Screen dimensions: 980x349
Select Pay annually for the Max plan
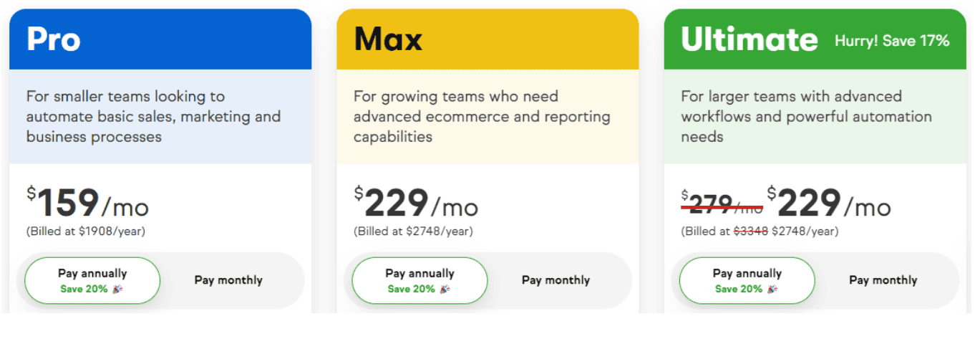pos(419,281)
